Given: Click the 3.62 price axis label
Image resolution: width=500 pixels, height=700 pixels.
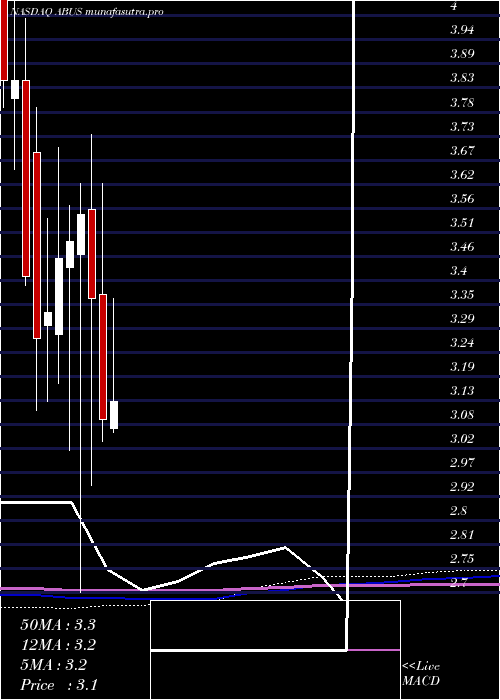Looking at the screenshot, I should [462, 175].
